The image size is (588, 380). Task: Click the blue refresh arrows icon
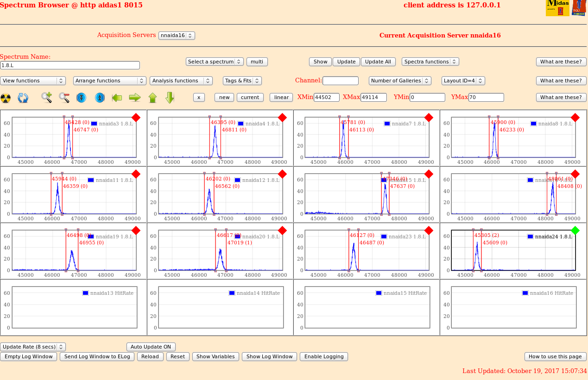point(23,98)
